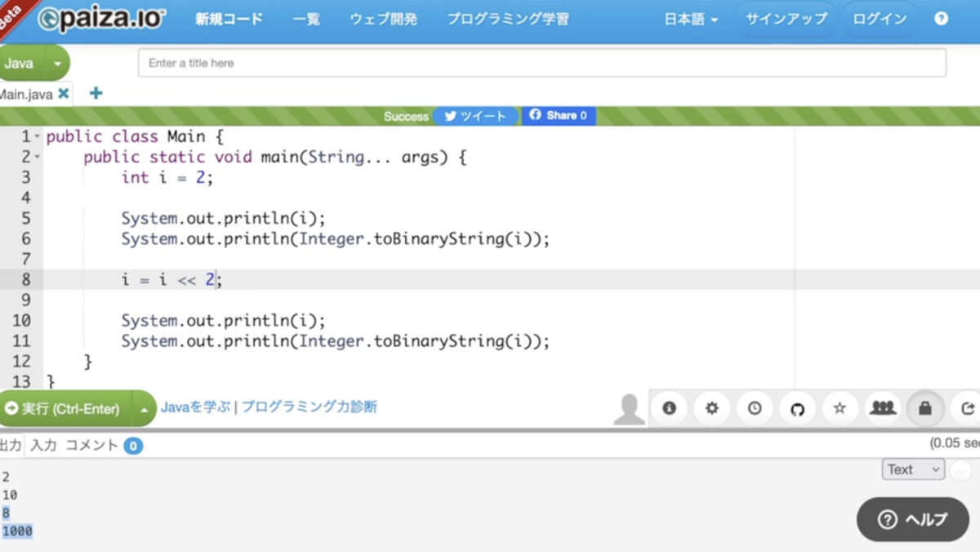Open the code settings gear icon

(711, 408)
